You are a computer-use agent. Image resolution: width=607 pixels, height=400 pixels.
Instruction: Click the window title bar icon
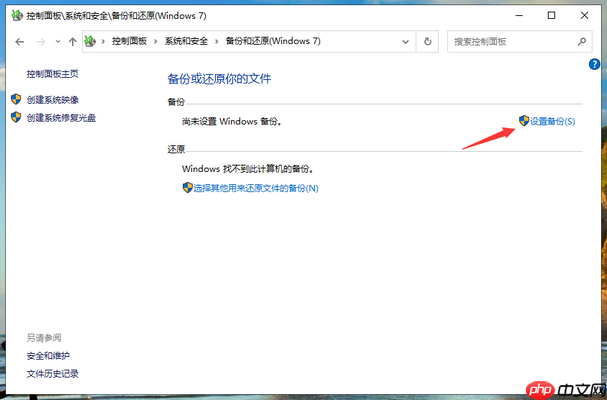(17, 15)
